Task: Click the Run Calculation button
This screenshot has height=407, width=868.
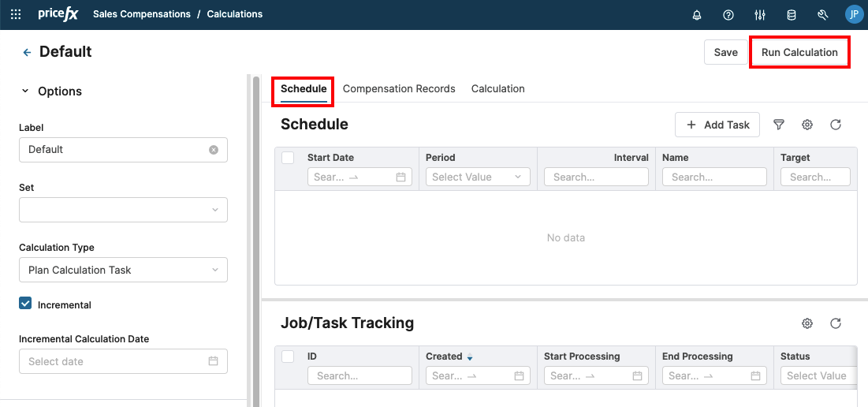Action: (x=799, y=52)
